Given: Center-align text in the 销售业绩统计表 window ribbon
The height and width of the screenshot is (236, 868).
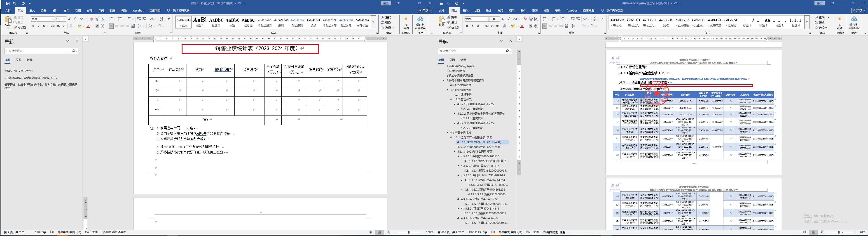Looking at the screenshot, I should point(117,26).
